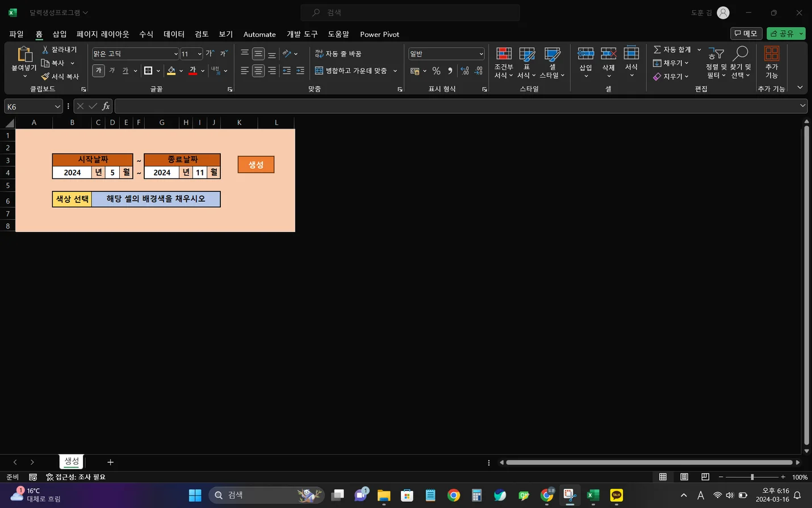Click the orange 생성 button in the sheet

point(256,165)
